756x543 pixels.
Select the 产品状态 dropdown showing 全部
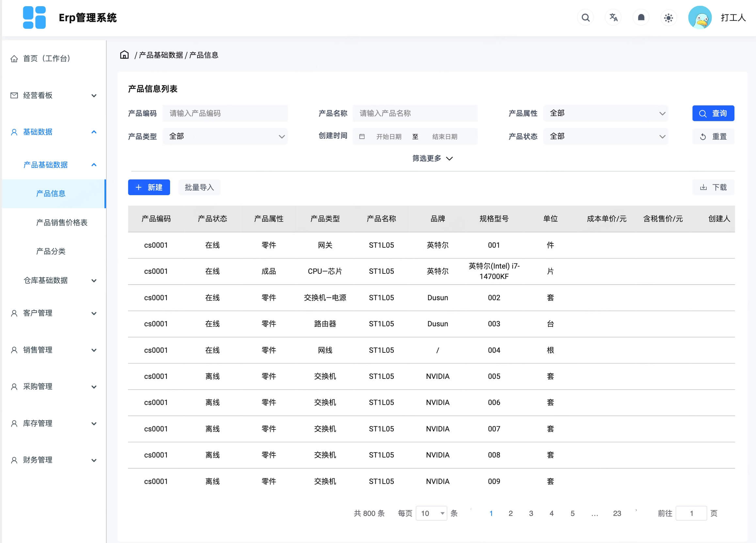pos(605,136)
